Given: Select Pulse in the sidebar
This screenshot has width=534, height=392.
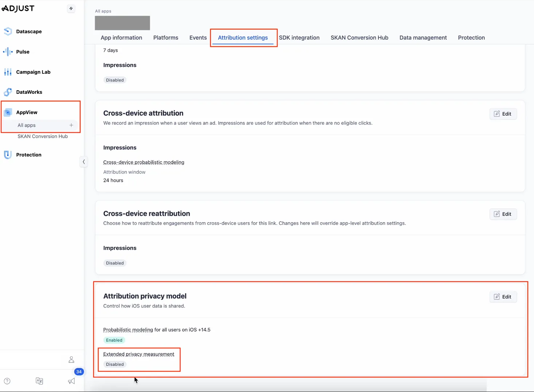Looking at the screenshot, I should [23, 52].
